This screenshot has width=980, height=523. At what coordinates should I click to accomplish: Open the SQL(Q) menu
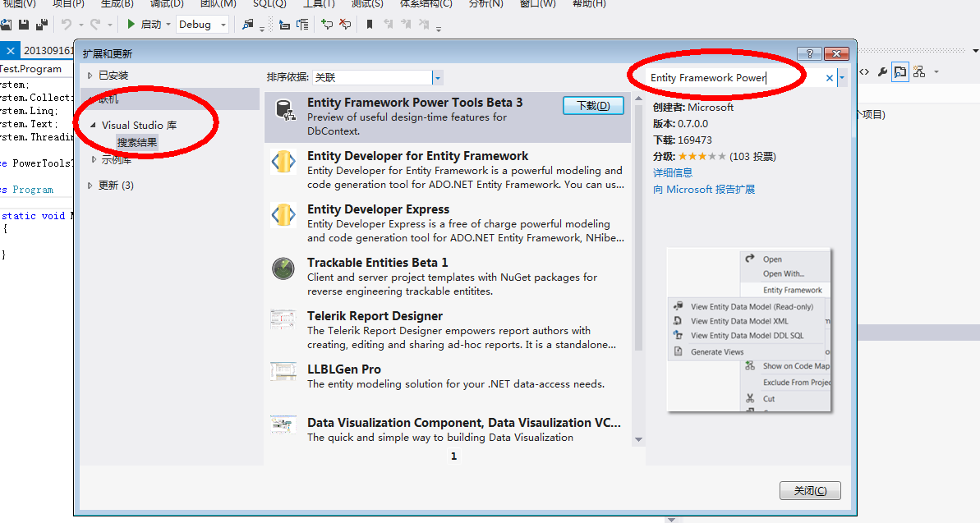point(269,4)
